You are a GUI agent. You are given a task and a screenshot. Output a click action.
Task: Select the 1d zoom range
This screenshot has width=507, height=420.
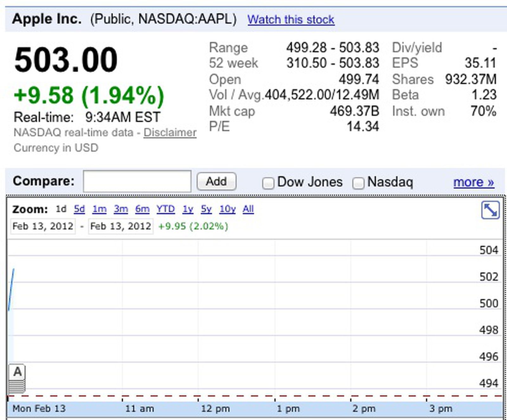point(61,209)
